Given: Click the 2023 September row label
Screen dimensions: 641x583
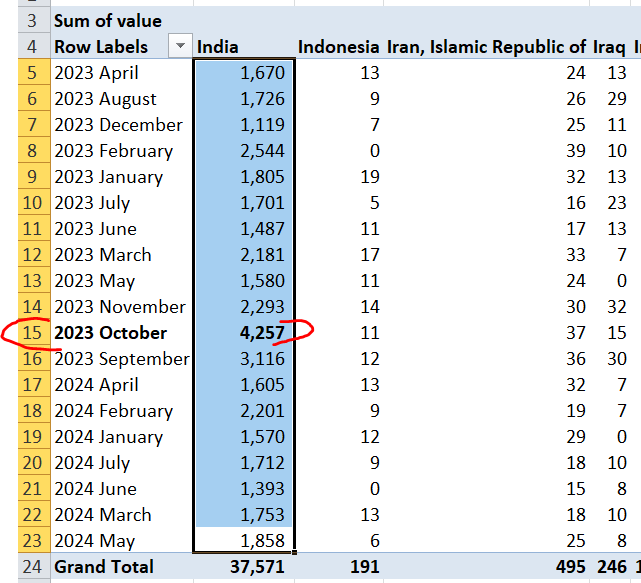Looking at the screenshot, I should [x=122, y=359].
